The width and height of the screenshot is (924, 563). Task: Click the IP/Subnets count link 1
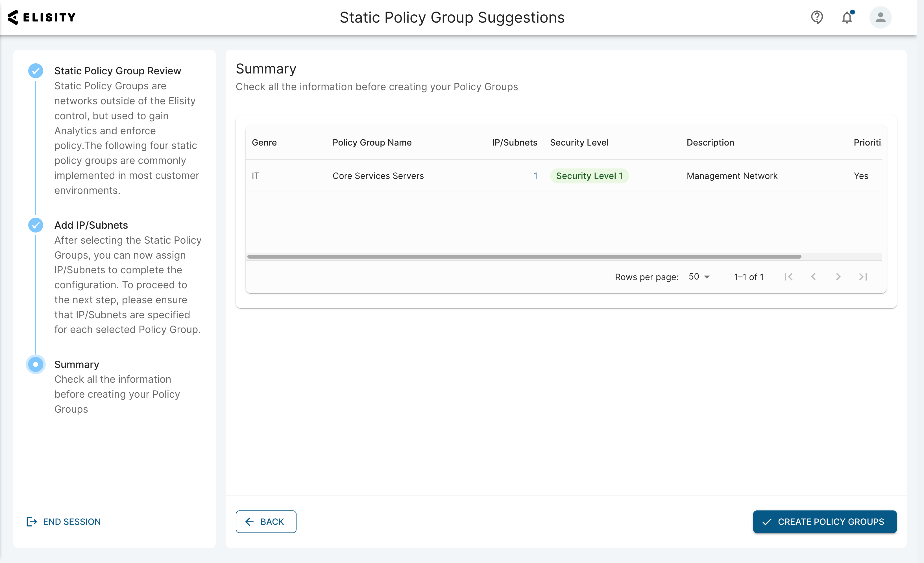coord(535,176)
